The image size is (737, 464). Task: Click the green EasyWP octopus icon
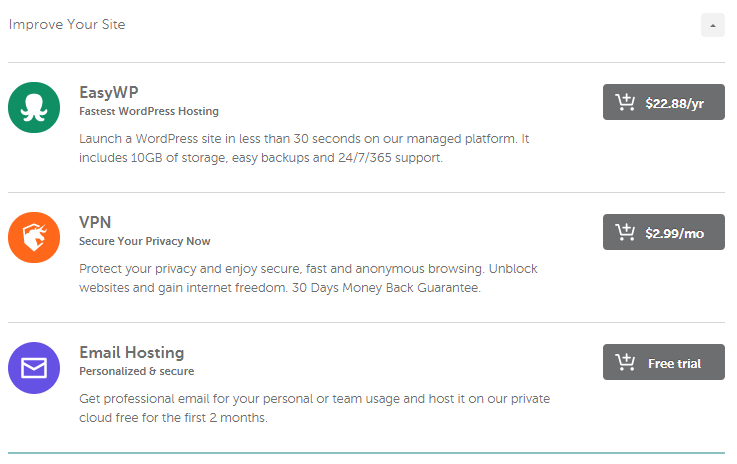(34, 108)
